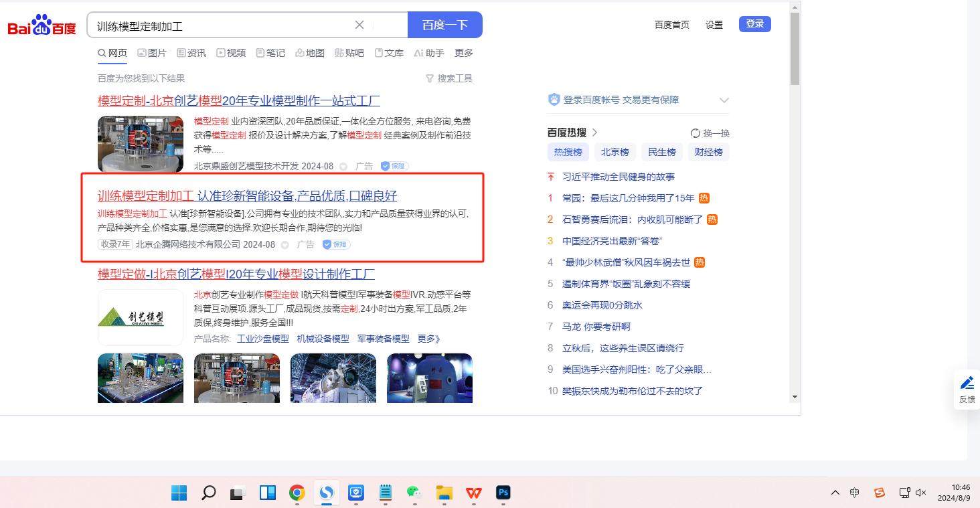The height and width of the screenshot is (508, 980).
Task: Open Google Chrome from the taskbar
Action: (297, 493)
